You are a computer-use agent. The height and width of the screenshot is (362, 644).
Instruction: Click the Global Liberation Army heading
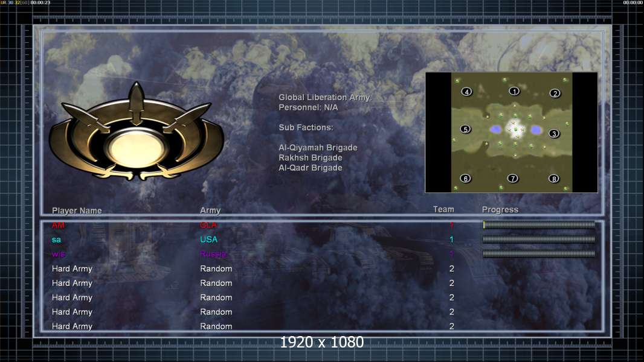pos(325,97)
